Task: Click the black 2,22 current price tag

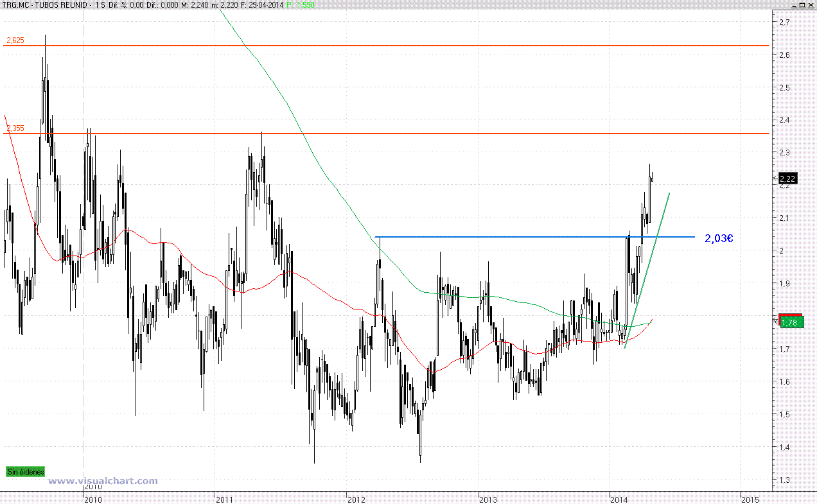Action: click(x=787, y=178)
